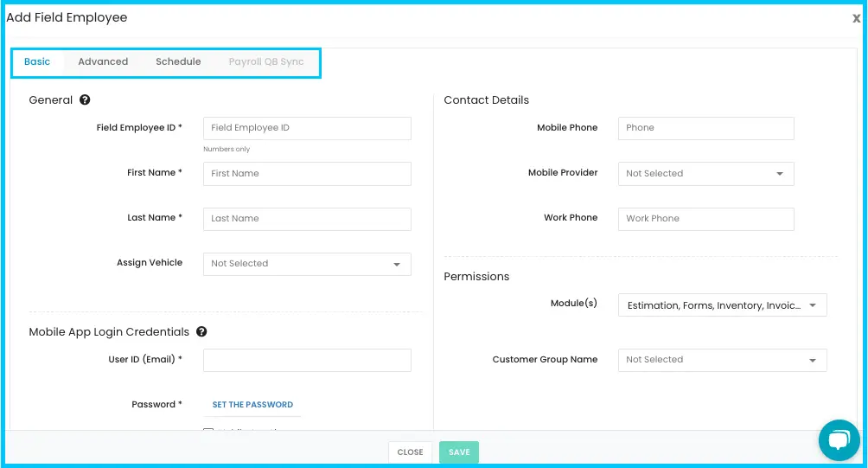Switch to the Advanced tab
The image size is (868, 468).
103,61
